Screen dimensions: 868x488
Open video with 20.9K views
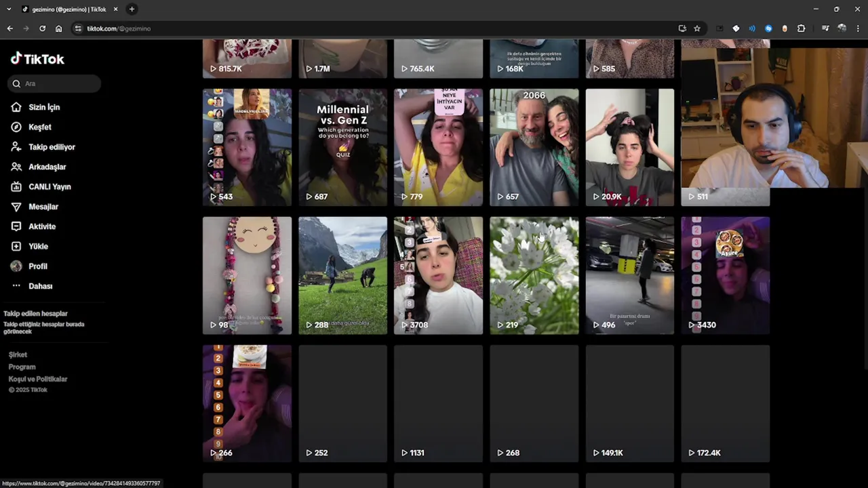click(630, 147)
